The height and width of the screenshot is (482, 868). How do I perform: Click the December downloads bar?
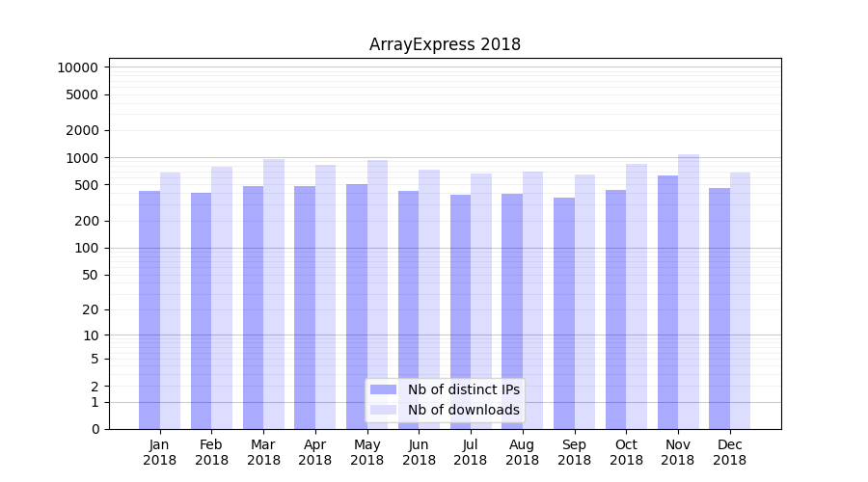click(740, 301)
